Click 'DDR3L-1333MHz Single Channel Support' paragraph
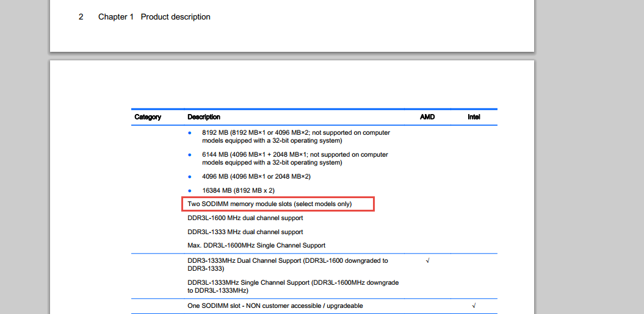The width and height of the screenshot is (644, 314). click(x=293, y=287)
